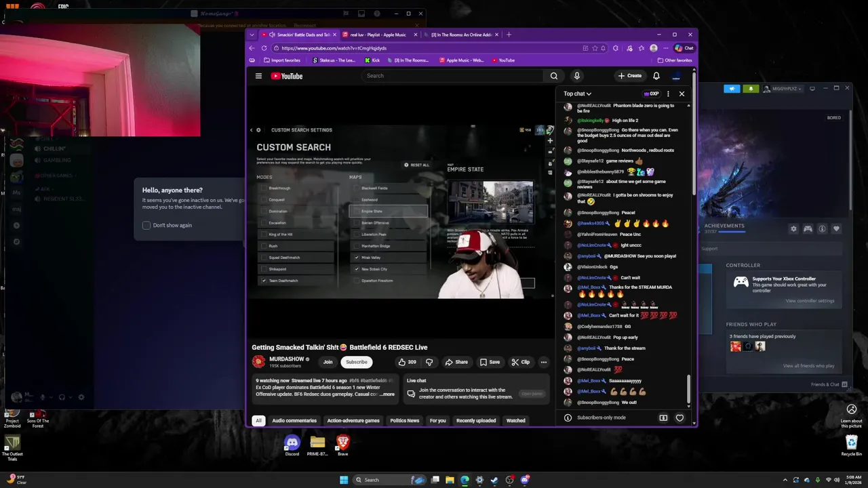Viewport: 868px width, 488px height.
Task: Click the Steam favorite heart icon
Action: [836, 229]
